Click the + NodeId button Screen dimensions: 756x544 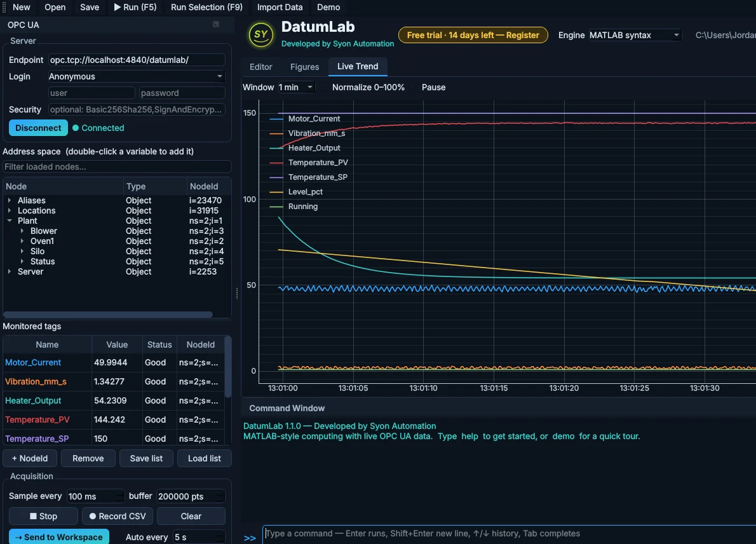click(x=30, y=458)
